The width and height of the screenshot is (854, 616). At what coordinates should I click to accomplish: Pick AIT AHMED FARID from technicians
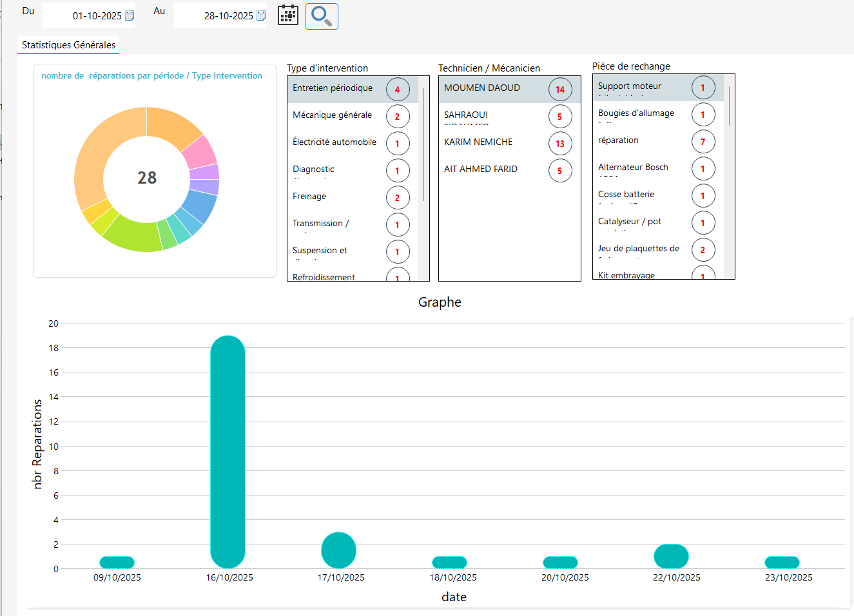pos(480,169)
